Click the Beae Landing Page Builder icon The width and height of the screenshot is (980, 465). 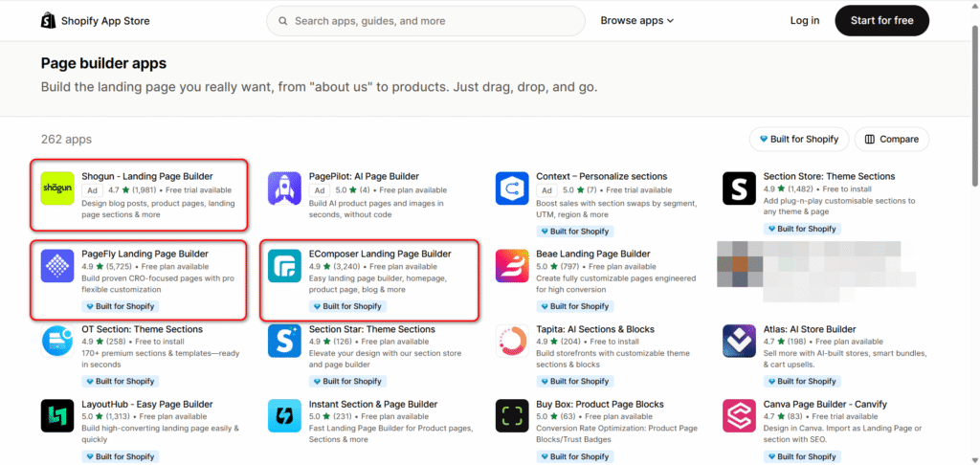513,265
